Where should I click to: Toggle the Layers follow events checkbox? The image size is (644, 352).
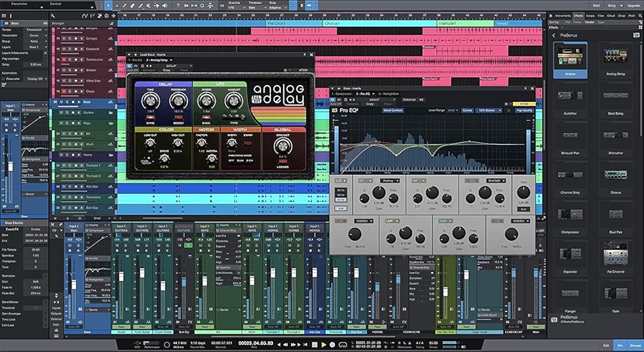[x=45, y=52]
